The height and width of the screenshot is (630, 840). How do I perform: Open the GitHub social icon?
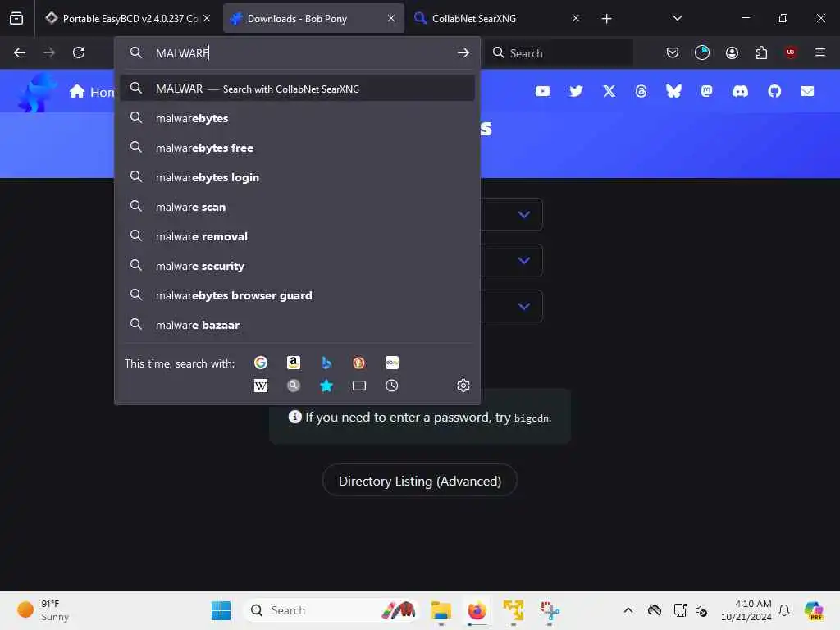point(774,91)
